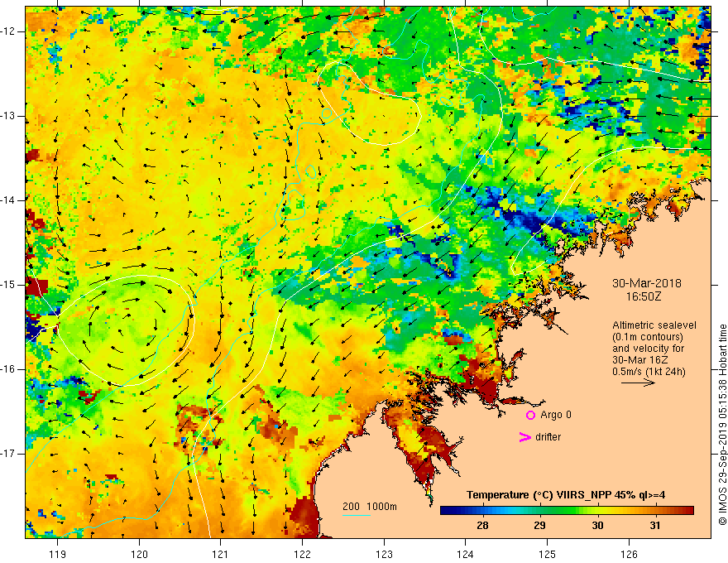Click the cyan 200 1000m depth line sample
Screen dimensions: 728x563
point(356,515)
